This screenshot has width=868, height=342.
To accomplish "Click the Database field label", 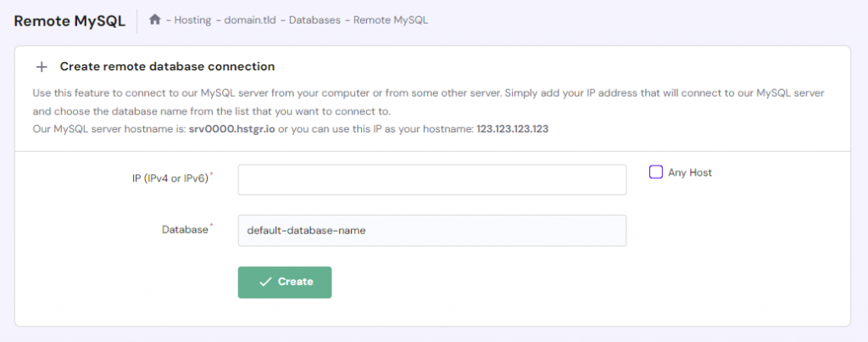I will [185, 229].
